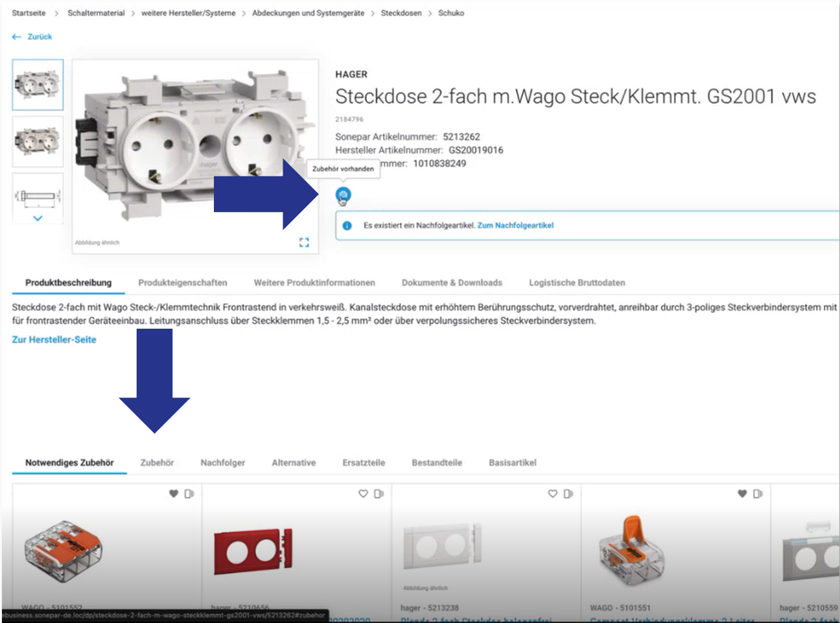The width and height of the screenshot is (840, 623).
Task: Favorite the WAGO 5101551 product card
Action: coord(742,493)
